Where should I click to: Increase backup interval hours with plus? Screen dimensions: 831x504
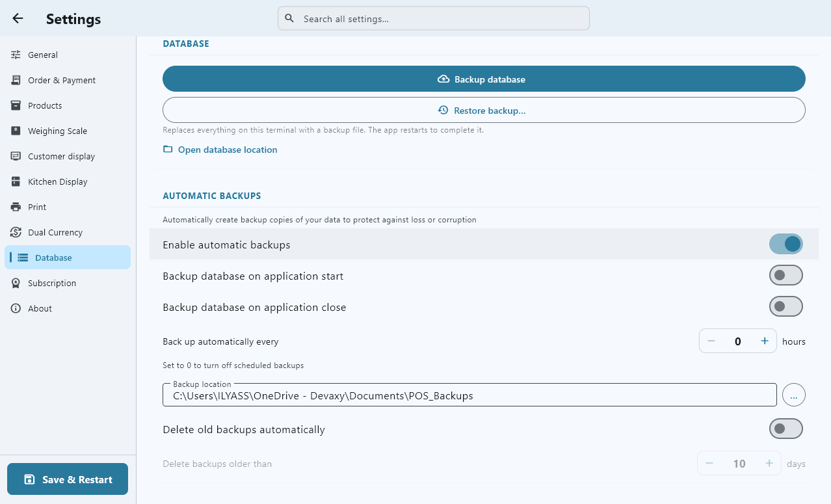(765, 341)
